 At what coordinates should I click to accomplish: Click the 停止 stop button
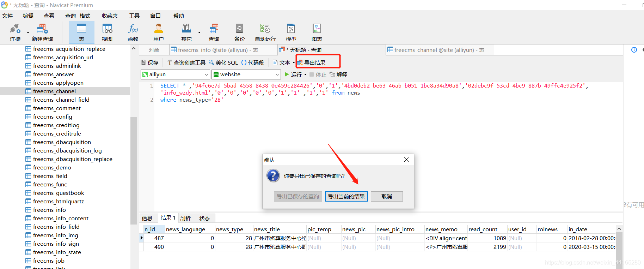[x=318, y=74]
